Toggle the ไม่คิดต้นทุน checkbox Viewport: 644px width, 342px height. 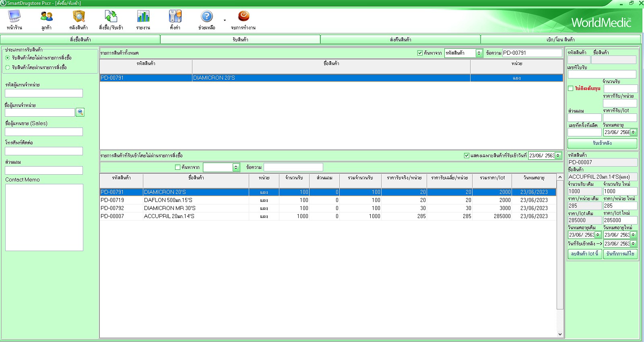571,89
